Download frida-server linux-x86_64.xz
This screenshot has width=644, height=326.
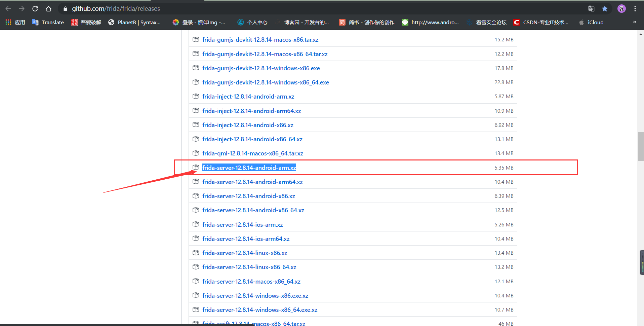coord(249,267)
